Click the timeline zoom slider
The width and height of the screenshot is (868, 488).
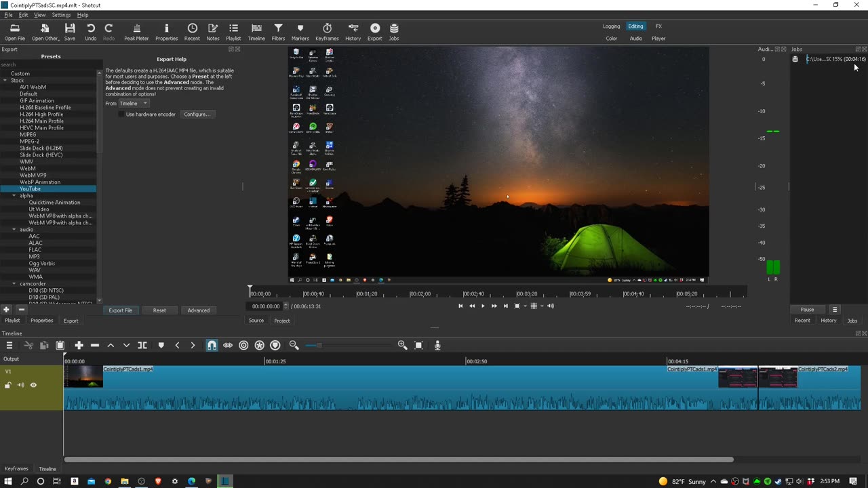pos(348,346)
